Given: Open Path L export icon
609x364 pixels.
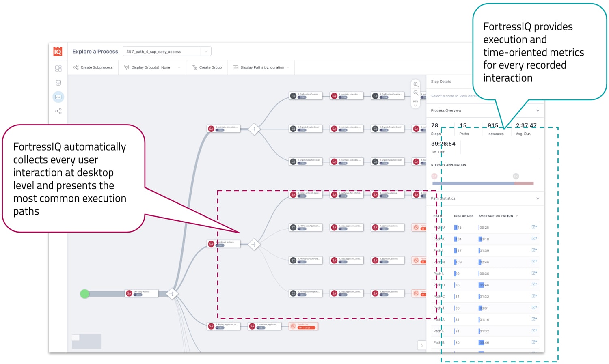Looking at the screenshot, I should [534, 273].
